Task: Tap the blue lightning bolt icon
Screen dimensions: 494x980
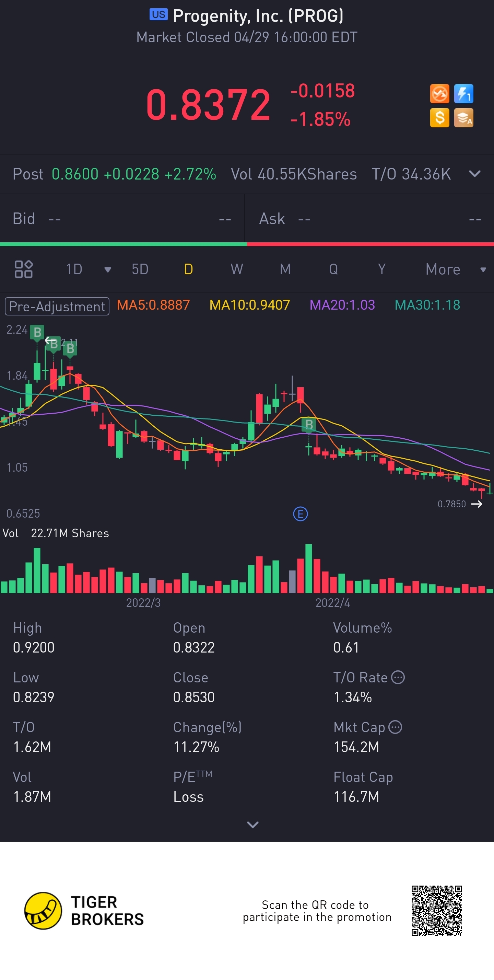Action: pos(463,94)
